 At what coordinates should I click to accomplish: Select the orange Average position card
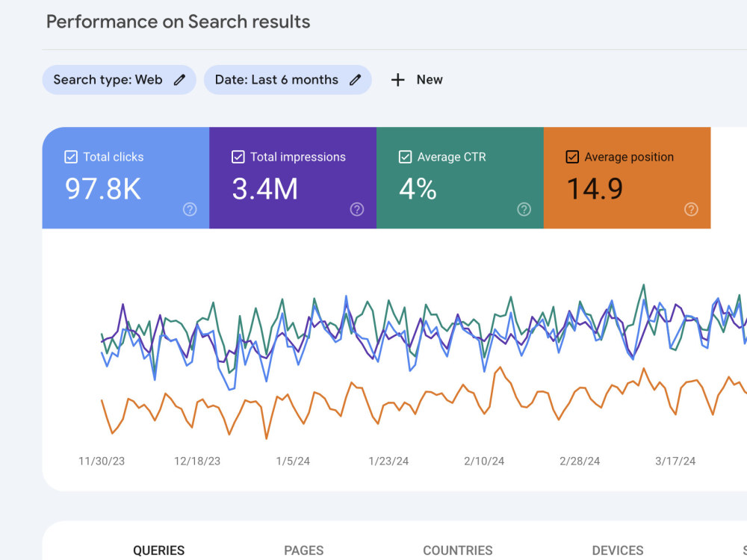pos(627,178)
